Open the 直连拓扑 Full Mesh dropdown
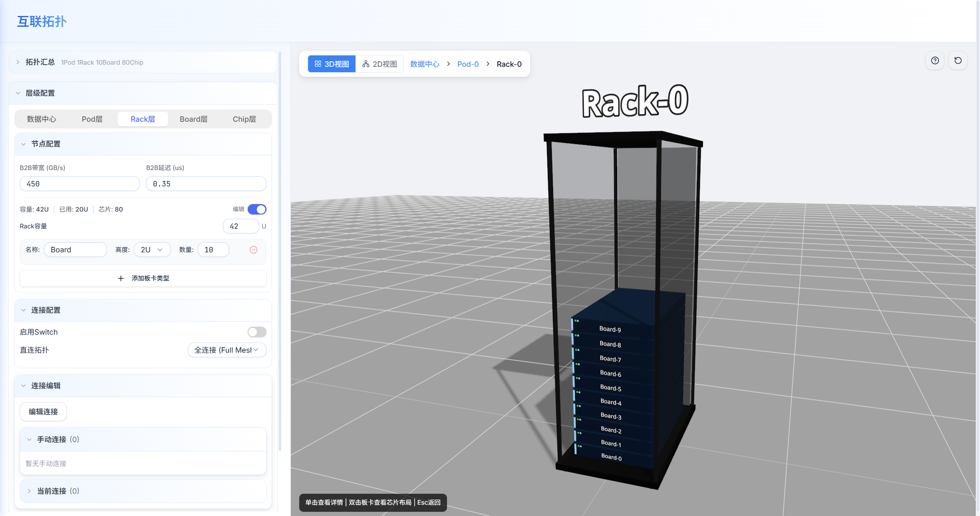Viewport: 980px width, 516px height. pyautogui.click(x=227, y=350)
